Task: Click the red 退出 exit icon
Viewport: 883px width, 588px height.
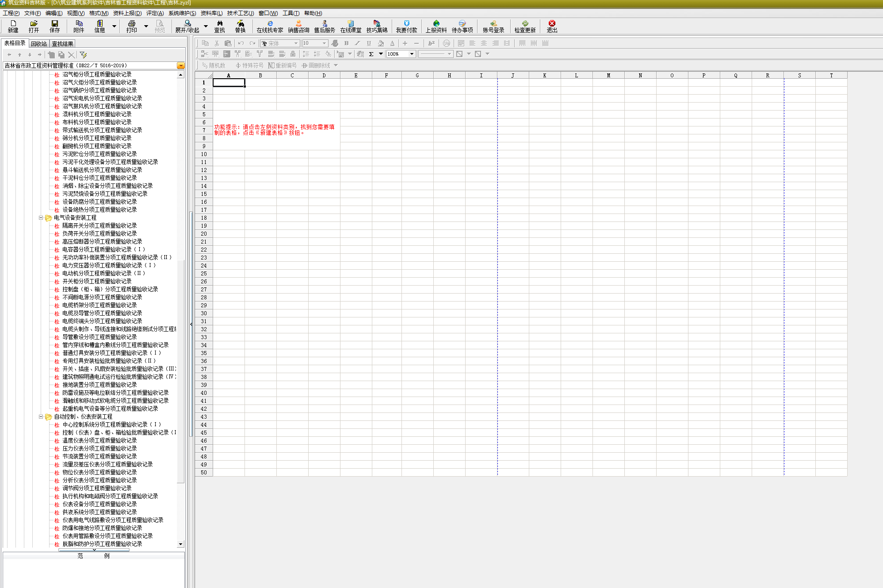Action: point(552,27)
